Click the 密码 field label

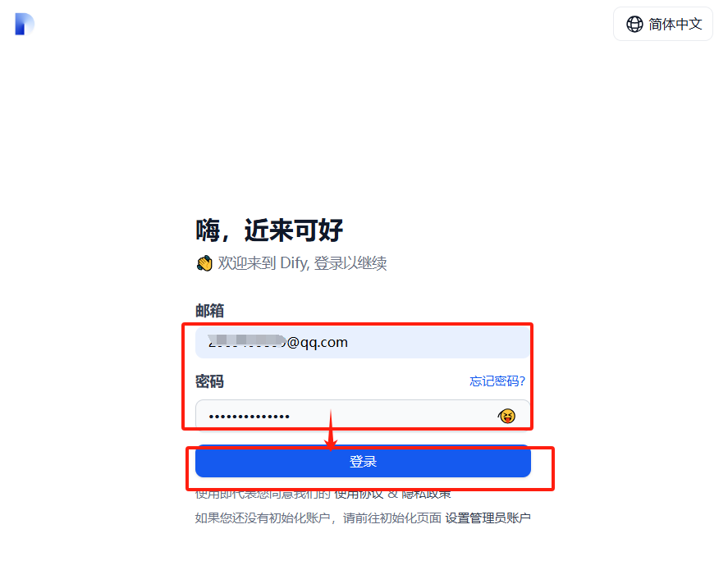click(x=209, y=381)
